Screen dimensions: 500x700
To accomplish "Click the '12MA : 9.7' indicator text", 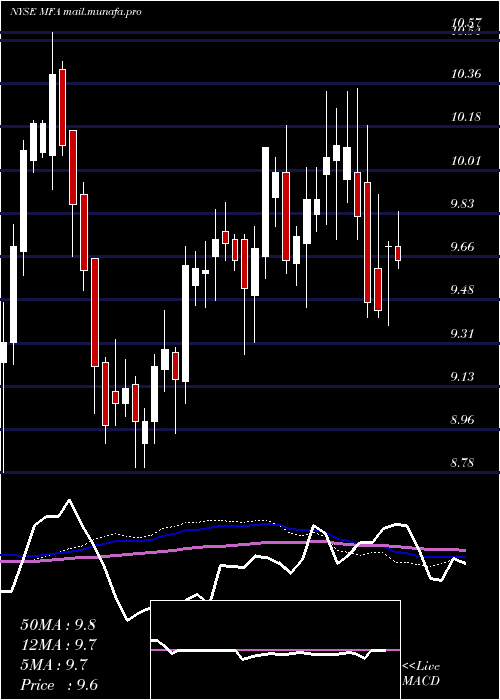I will (x=59, y=645).
